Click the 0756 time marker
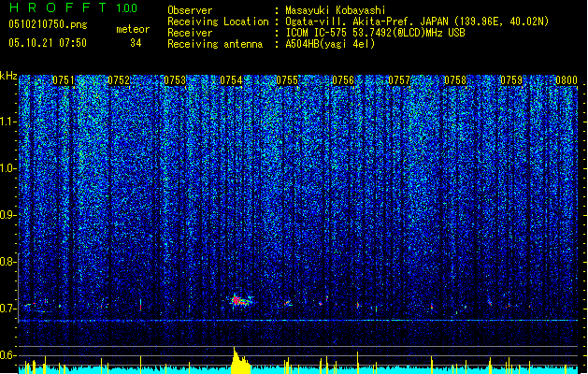588x374 pixels. click(343, 80)
